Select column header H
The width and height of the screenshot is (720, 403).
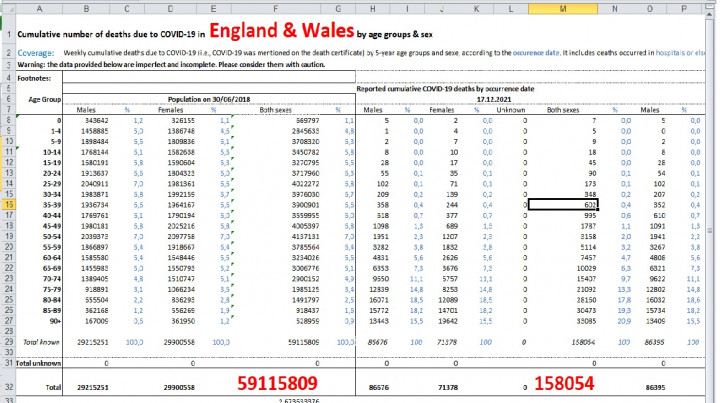point(373,9)
